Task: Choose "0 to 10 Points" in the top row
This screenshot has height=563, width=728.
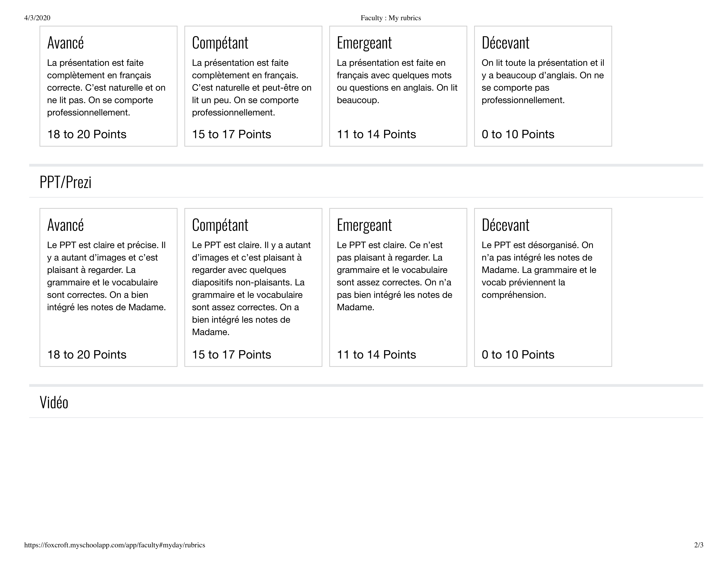Action: point(518,134)
